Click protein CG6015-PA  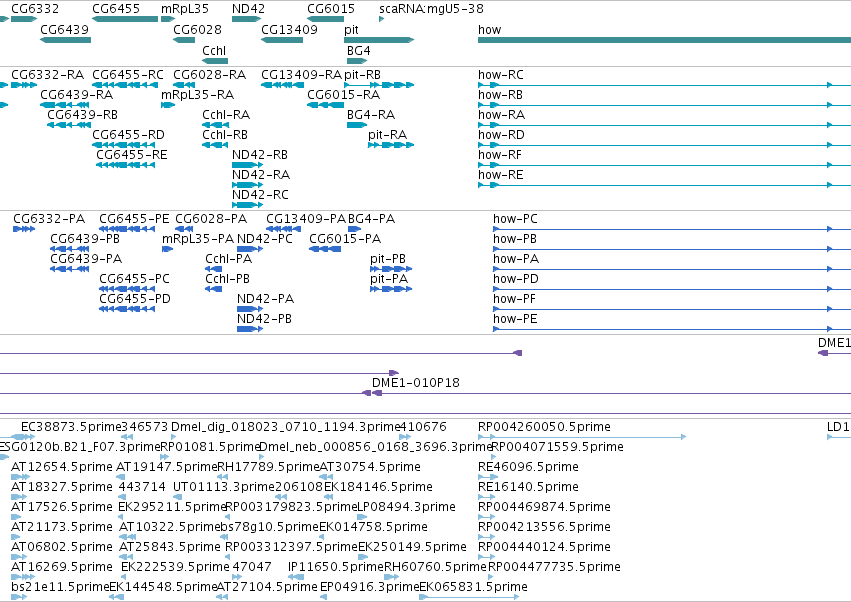(x=345, y=239)
